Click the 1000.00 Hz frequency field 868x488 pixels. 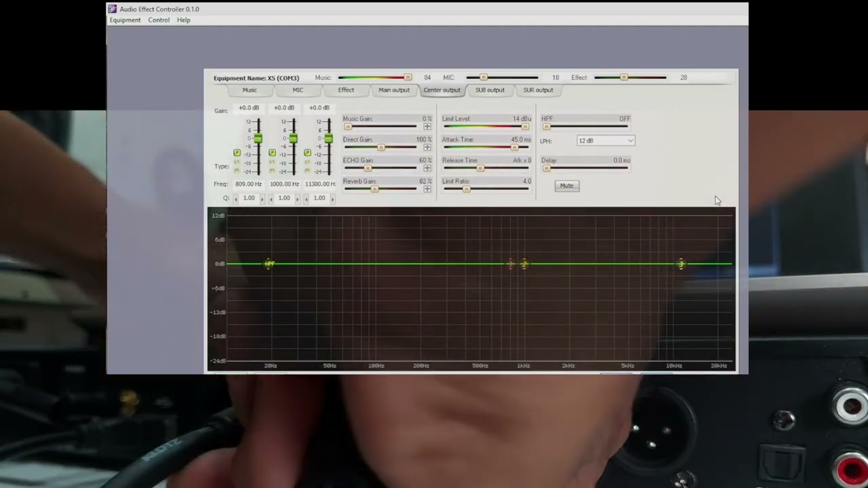284,184
